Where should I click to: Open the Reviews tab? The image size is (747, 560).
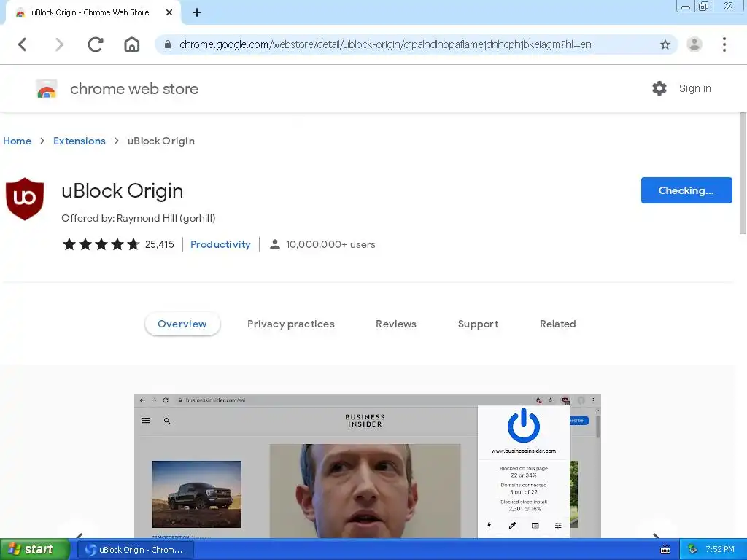[x=396, y=324]
